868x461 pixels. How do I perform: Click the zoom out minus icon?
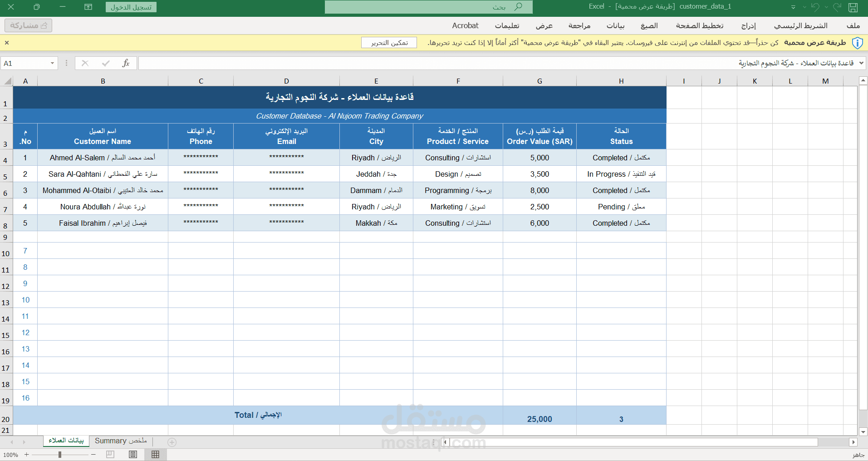pyautogui.click(x=93, y=455)
